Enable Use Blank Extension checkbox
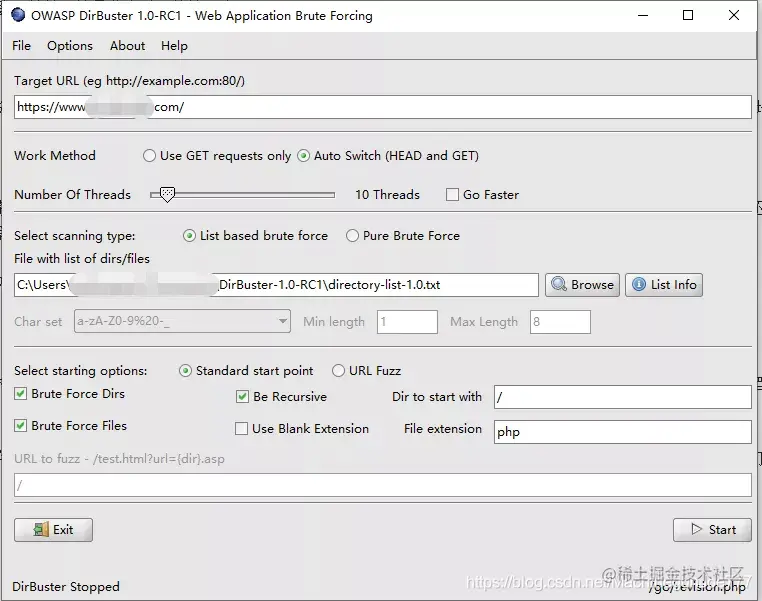The image size is (762, 601). pyautogui.click(x=241, y=429)
